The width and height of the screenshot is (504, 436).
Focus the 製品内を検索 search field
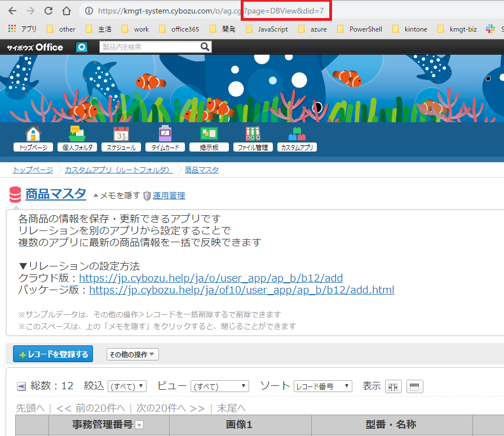(x=150, y=47)
